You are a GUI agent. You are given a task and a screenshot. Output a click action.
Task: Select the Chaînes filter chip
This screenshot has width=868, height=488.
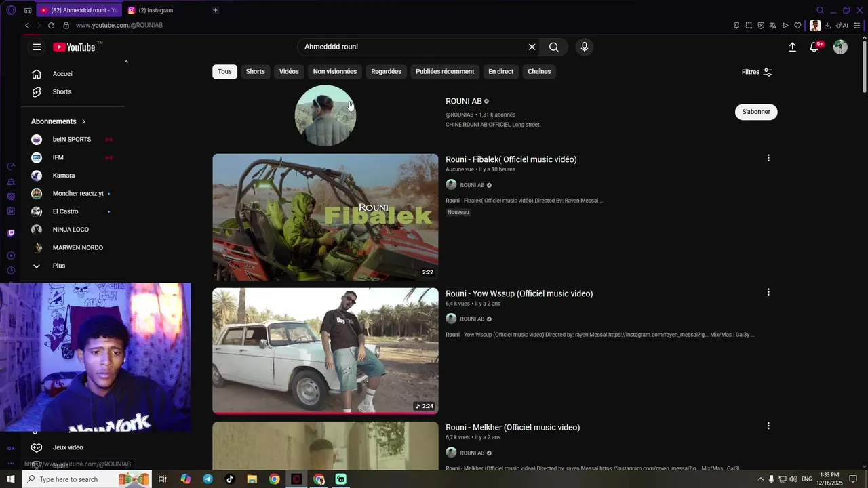(x=539, y=71)
